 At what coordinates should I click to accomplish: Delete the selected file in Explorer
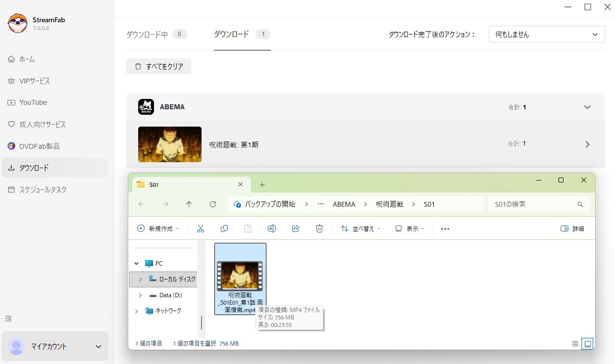(319, 228)
